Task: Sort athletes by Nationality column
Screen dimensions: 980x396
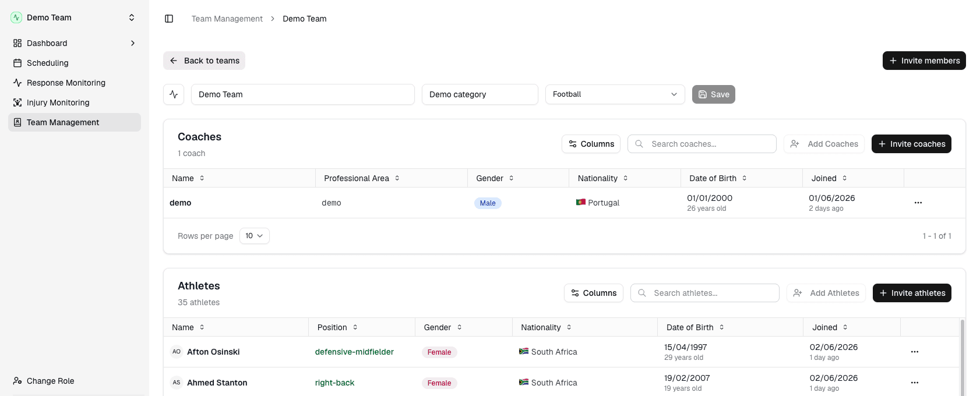Action: coord(547,327)
